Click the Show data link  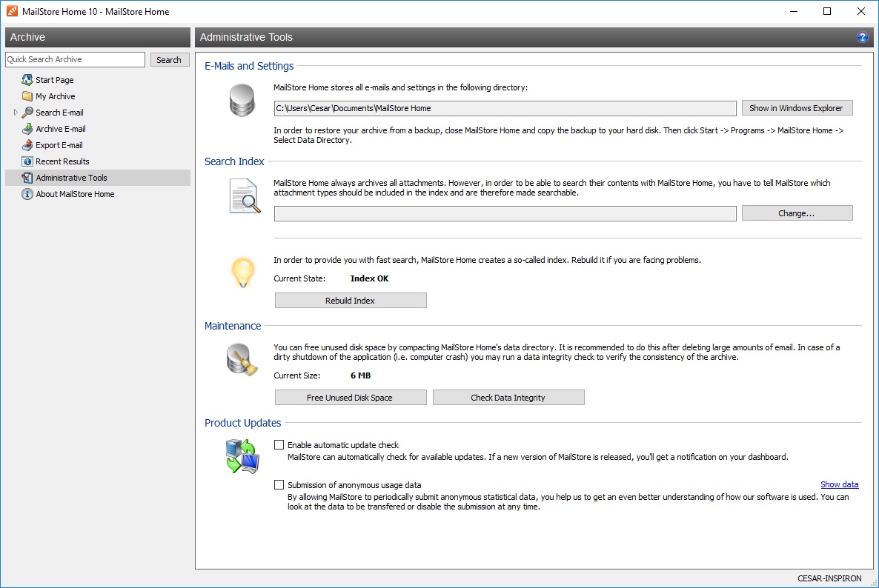839,484
